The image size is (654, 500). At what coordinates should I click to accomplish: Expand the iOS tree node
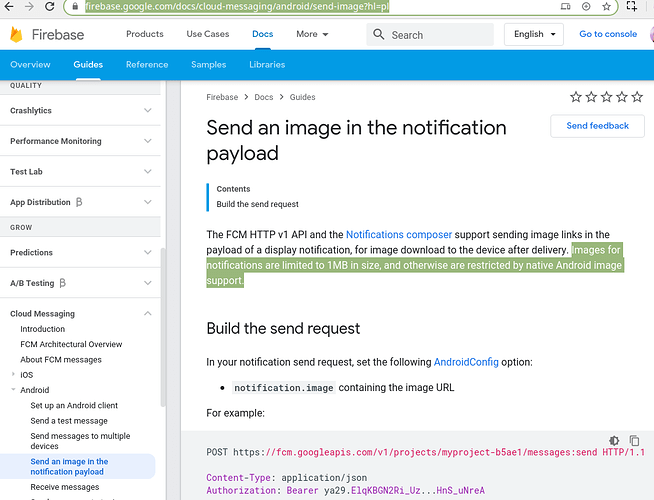pyautogui.click(x=13, y=374)
